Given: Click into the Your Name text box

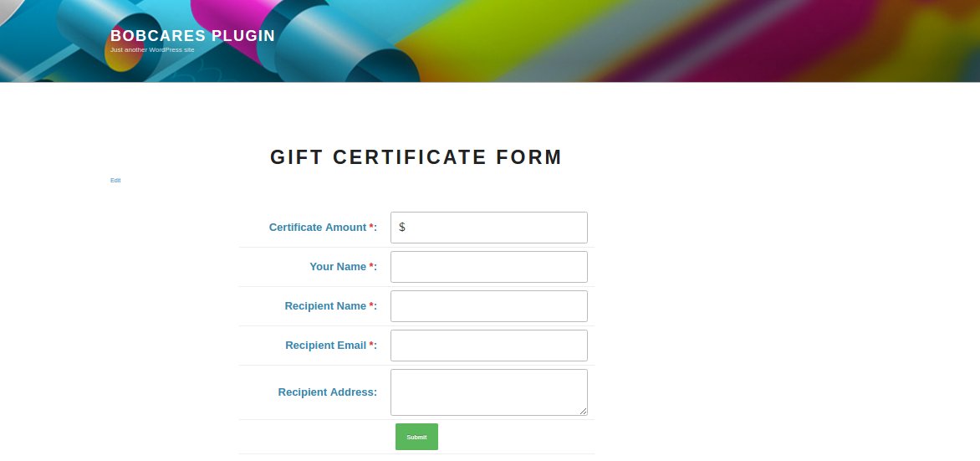Looking at the screenshot, I should 489,266.
